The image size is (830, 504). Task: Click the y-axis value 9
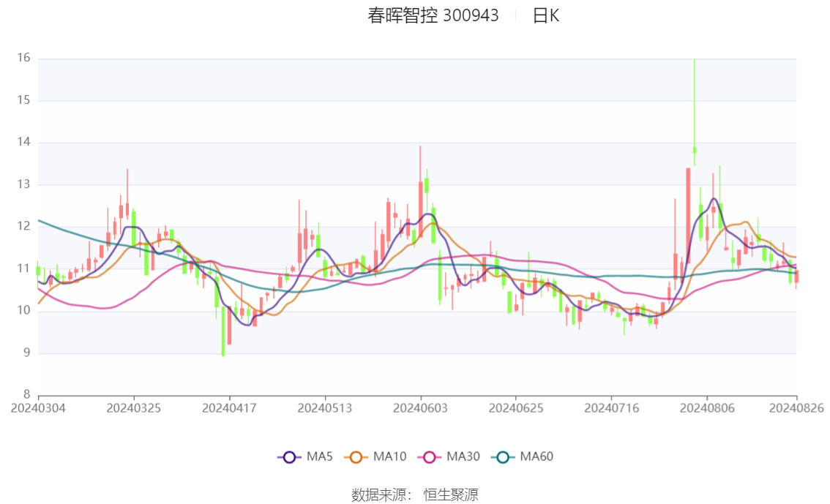coord(26,353)
